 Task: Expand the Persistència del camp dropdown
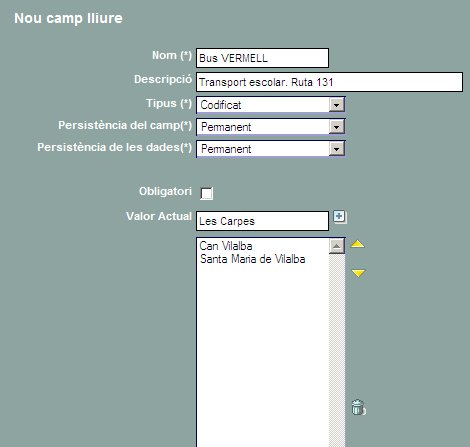(271, 127)
